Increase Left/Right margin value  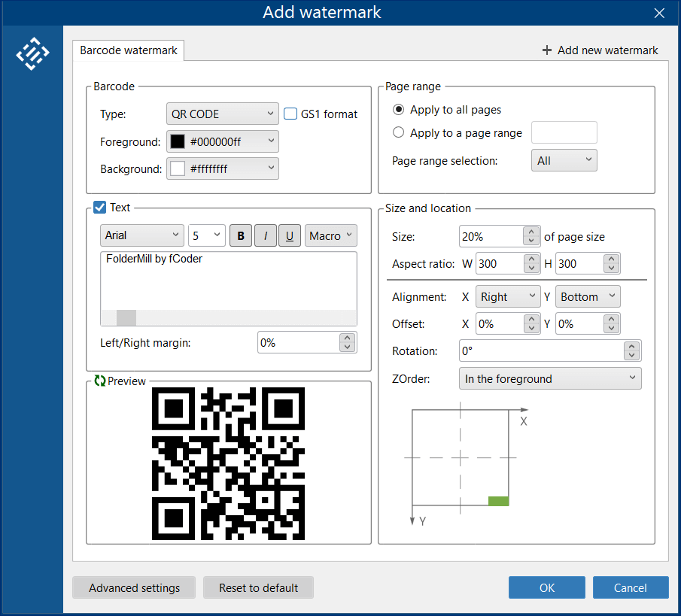point(347,338)
